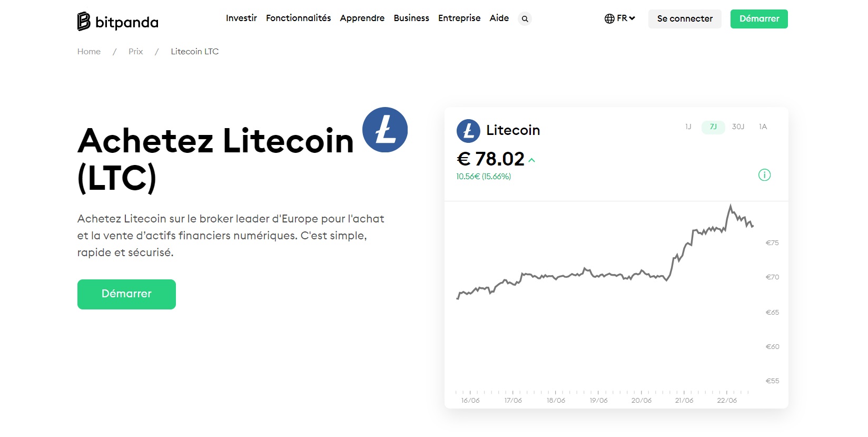Click the green upward arrow next to price
The height and width of the screenshot is (437, 868).
(x=531, y=160)
